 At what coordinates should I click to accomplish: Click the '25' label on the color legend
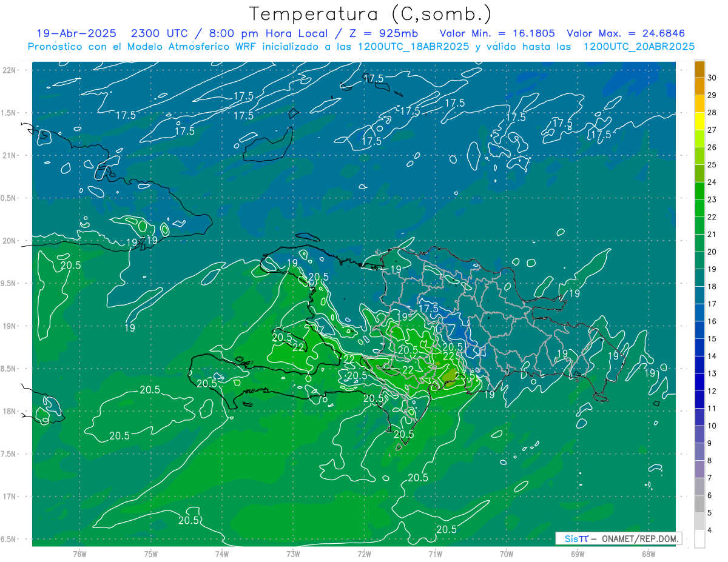[712, 165]
